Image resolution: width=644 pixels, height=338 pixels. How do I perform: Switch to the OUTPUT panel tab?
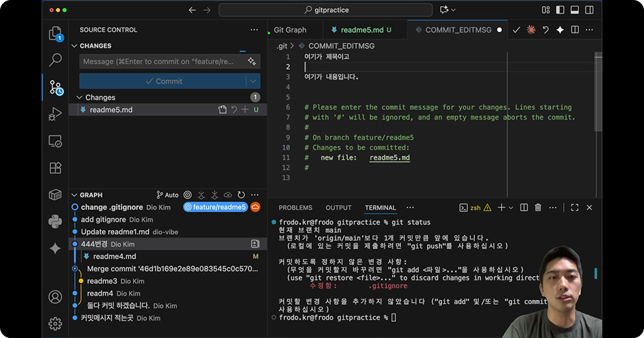click(338, 208)
